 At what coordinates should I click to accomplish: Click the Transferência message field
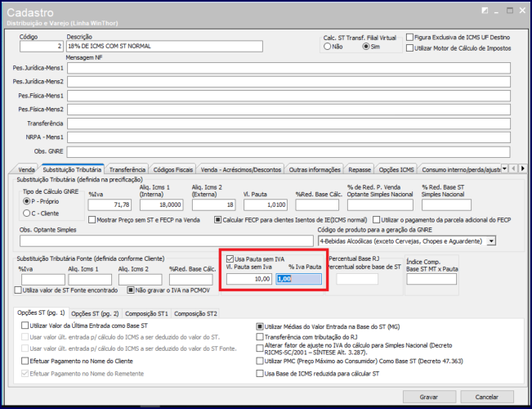(x=288, y=124)
